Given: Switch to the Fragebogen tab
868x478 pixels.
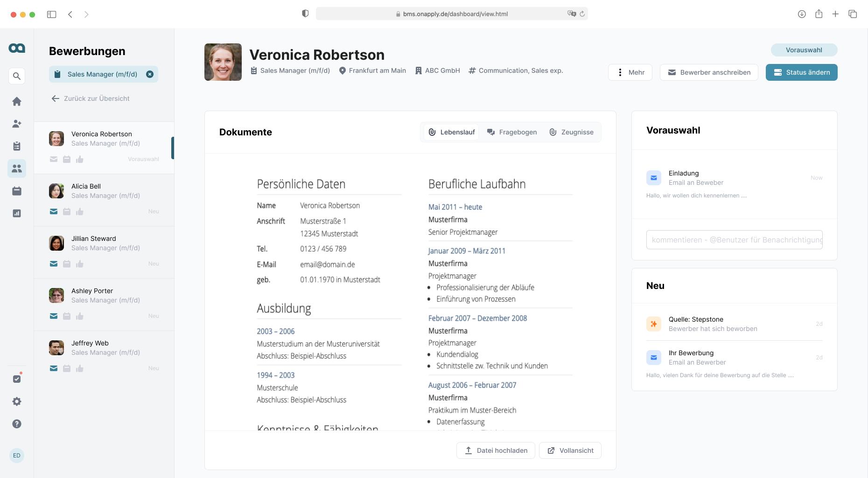Looking at the screenshot, I should coord(512,132).
